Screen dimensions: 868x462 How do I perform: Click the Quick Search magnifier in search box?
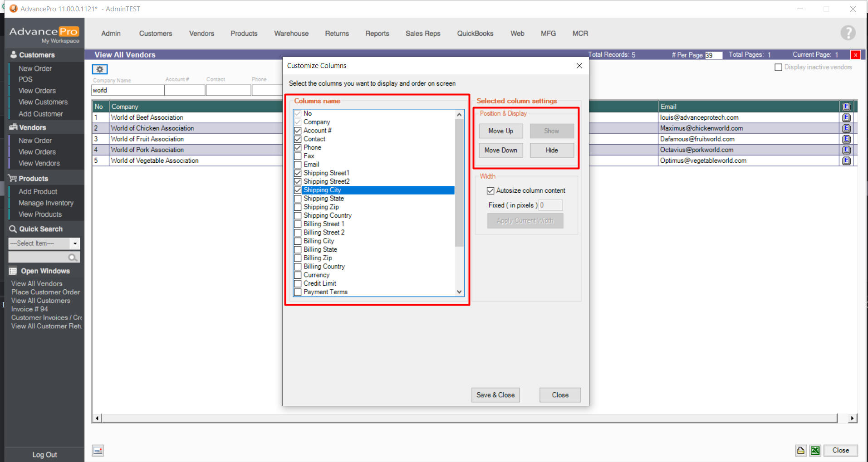coord(72,258)
